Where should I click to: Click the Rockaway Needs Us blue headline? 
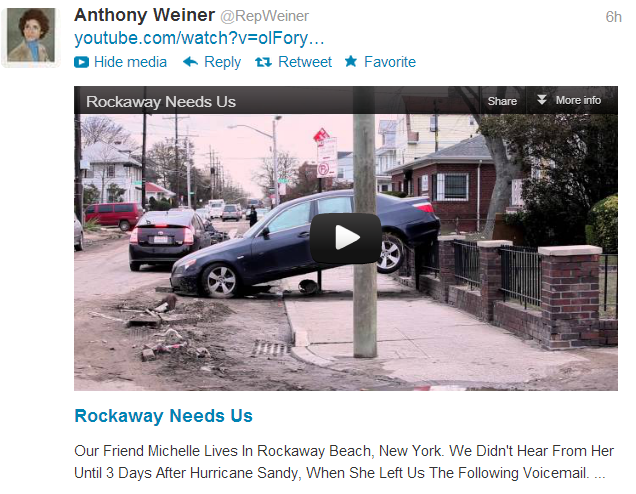[x=163, y=416]
